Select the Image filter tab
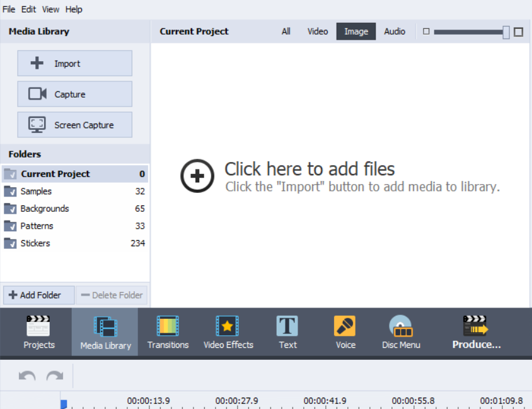 click(356, 32)
